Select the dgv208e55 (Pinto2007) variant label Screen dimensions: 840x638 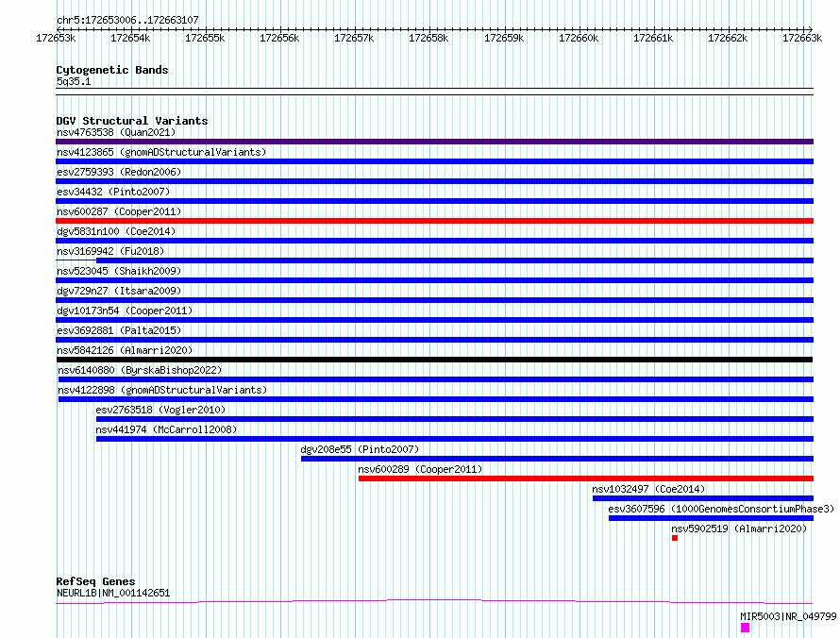pos(360,449)
